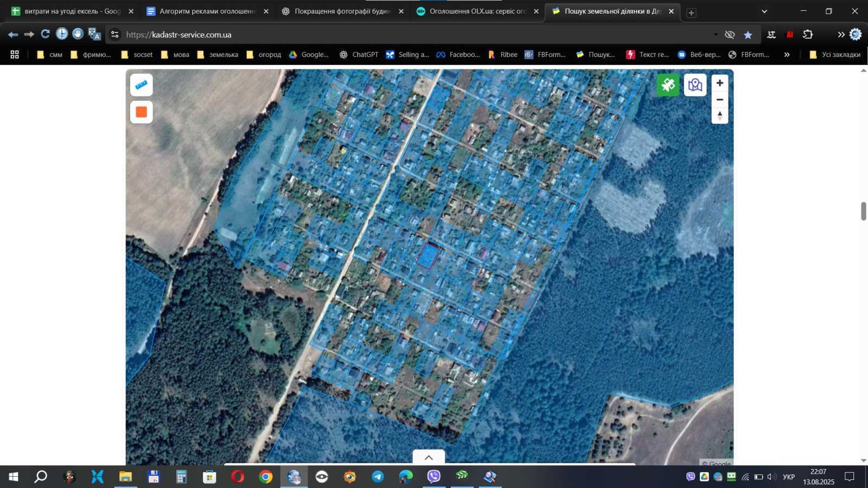
Task: Reload the kadastr-service page
Action: coord(46,34)
